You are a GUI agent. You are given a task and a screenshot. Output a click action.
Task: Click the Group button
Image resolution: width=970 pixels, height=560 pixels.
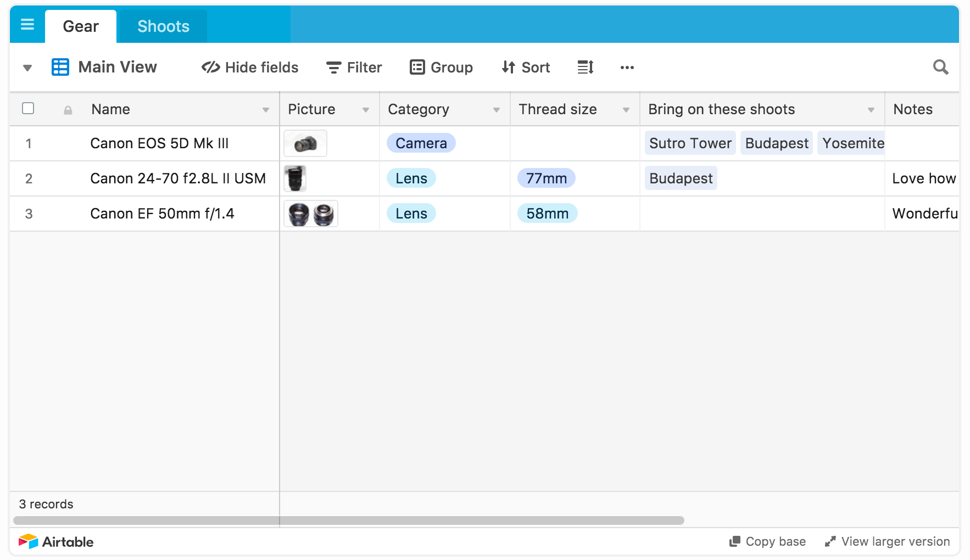[x=441, y=67]
